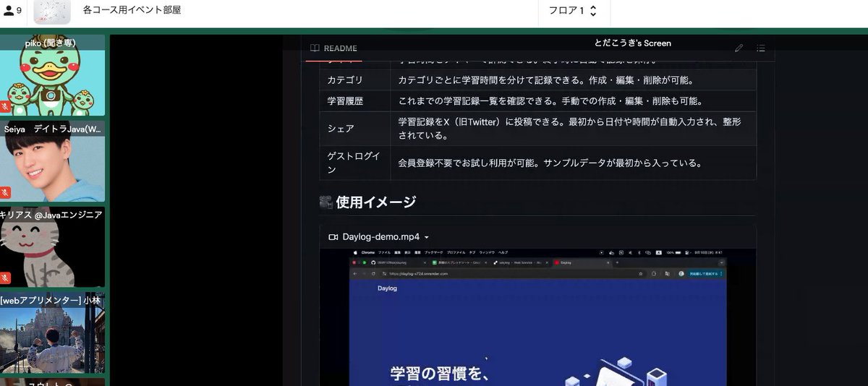Click the シェア table cell
868x386 pixels.
[355, 129]
